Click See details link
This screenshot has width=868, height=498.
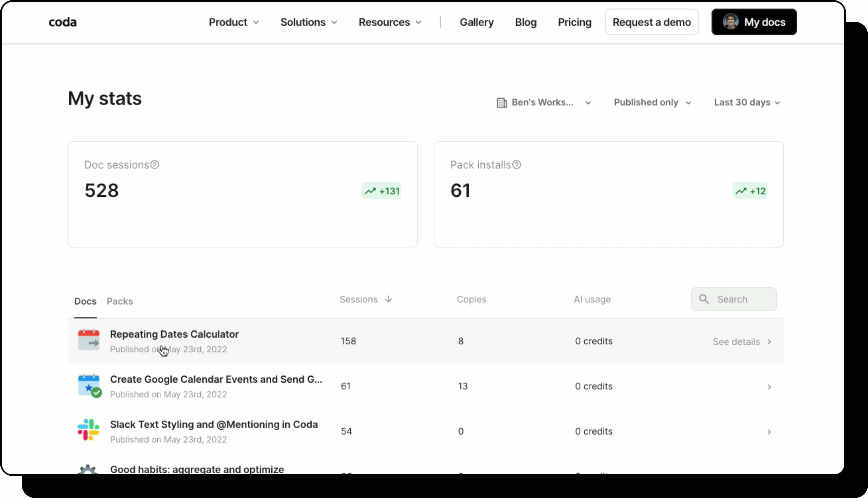[741, 342]
